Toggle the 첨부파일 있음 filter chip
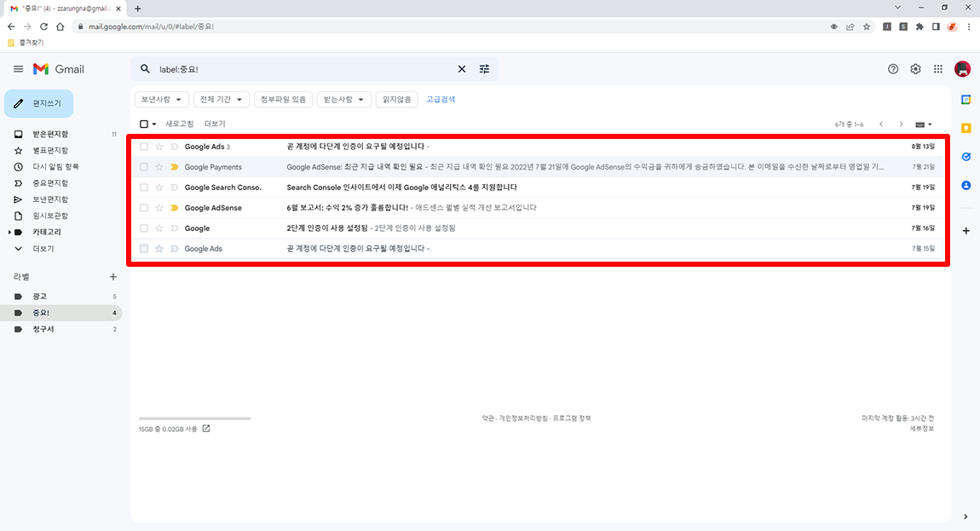This screenshot has width=980, height=531. click(x=283, y=100)
